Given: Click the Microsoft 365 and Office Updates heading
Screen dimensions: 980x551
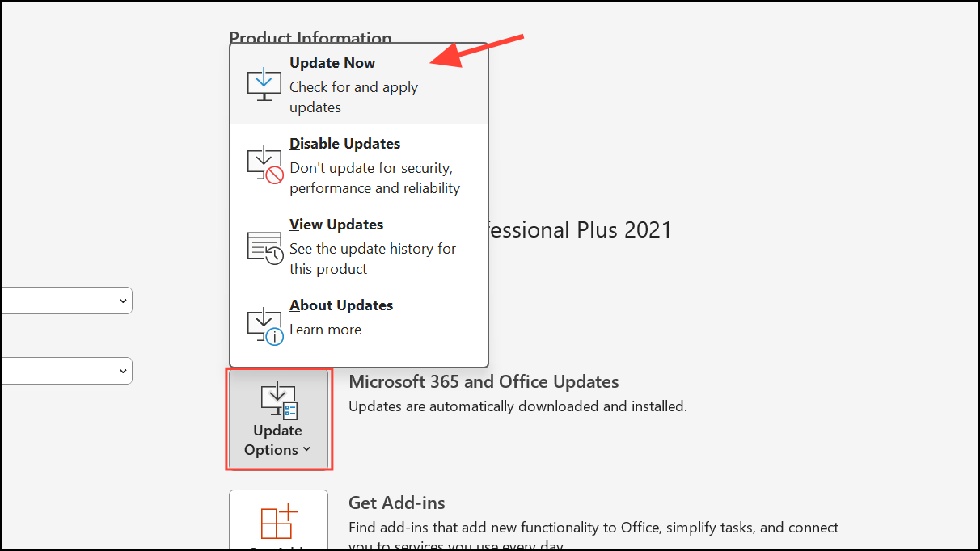Looking at the screenshot, I should point(484,381).
